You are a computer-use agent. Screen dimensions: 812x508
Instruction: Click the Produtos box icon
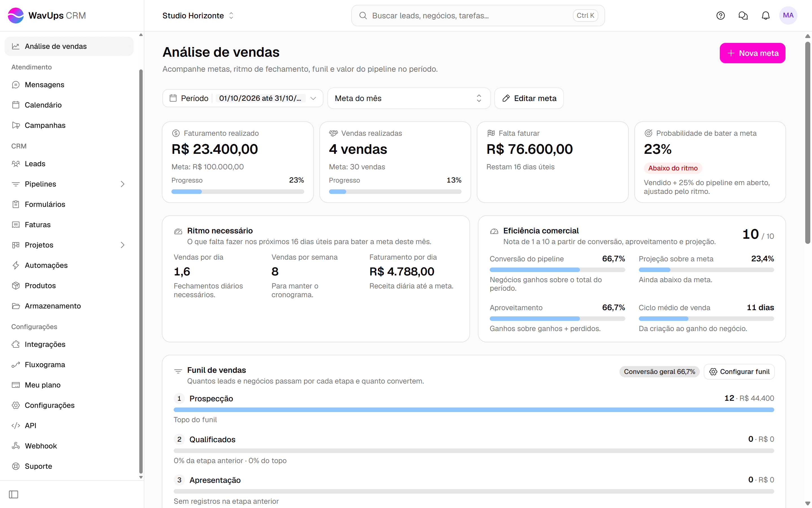click(16, 286)
